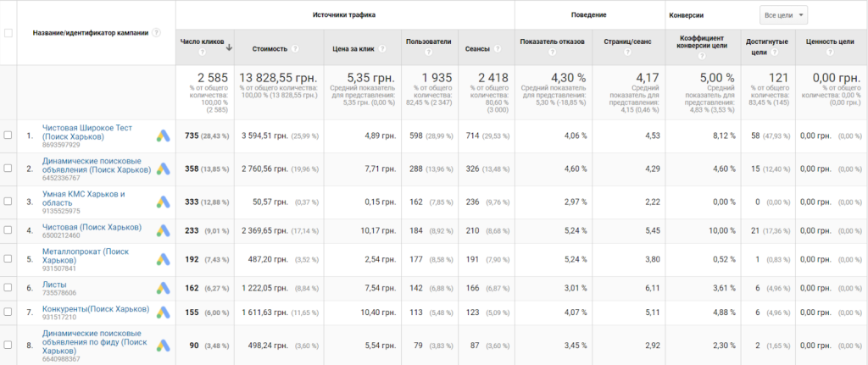
Task: Open help icon under Страниц/сеанс
Action: (627, 53)
